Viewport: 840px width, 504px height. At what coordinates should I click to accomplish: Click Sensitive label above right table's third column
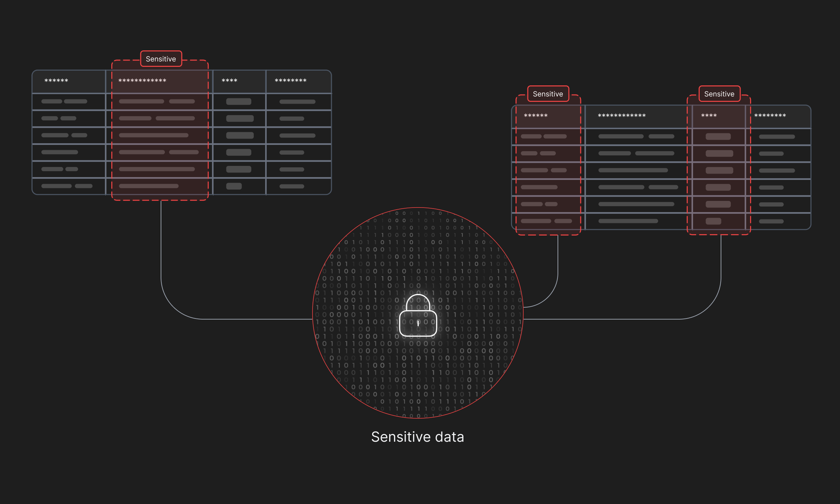tap(719, 94)
